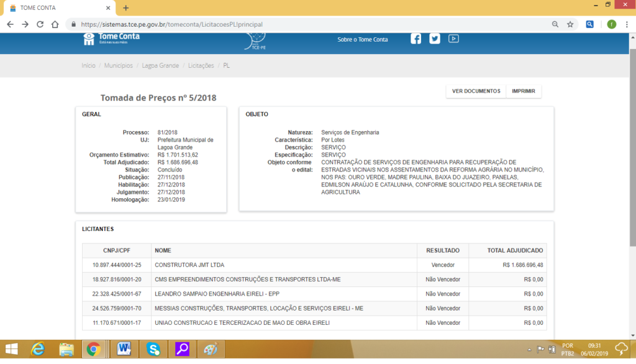Go to Municípios breadcrumb

[118, 65]
